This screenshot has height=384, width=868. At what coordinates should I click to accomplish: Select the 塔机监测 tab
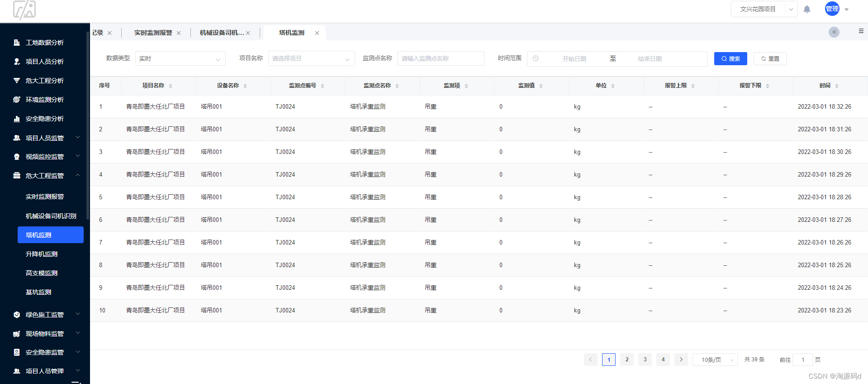[x=292, y=33]
